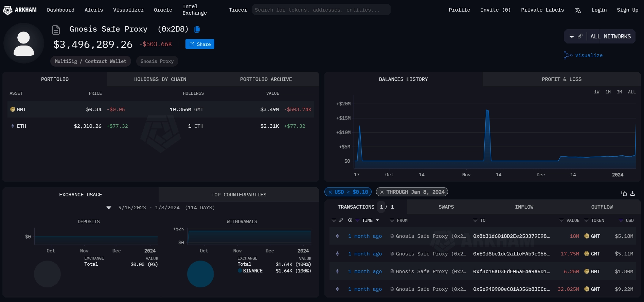
Task: Open the profile avatar picture
Action: pos(24,43)
